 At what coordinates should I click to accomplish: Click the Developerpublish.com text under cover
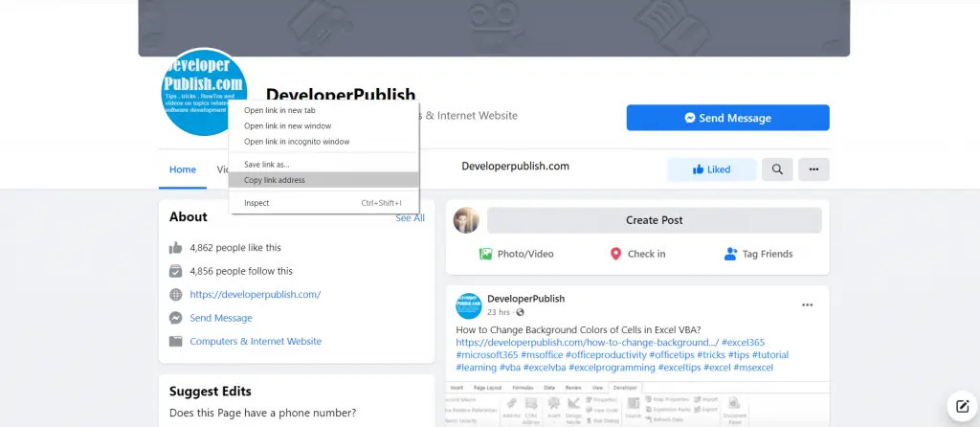pos(515,167)
